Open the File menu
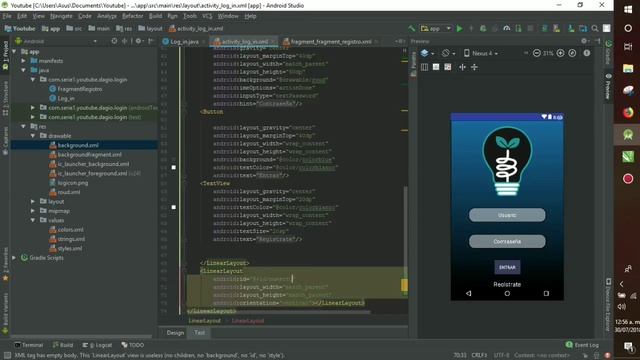The width and height of the screenshot is (640, 360). tap(7, 16)
